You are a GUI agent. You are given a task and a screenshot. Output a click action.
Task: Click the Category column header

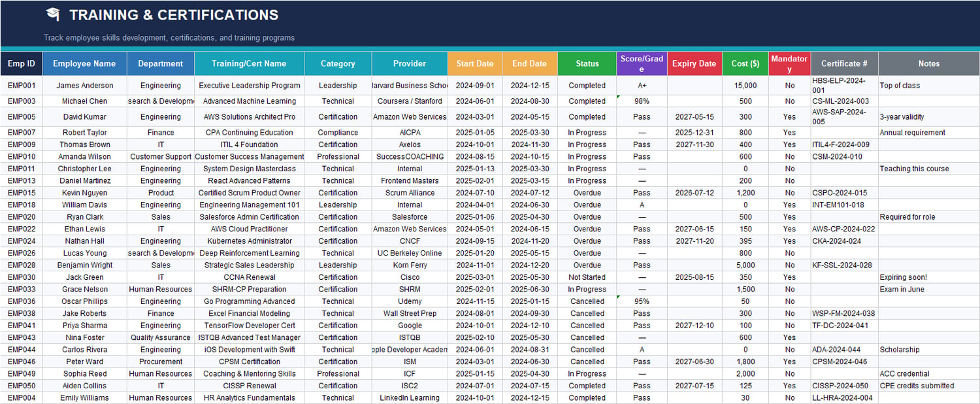338,63
